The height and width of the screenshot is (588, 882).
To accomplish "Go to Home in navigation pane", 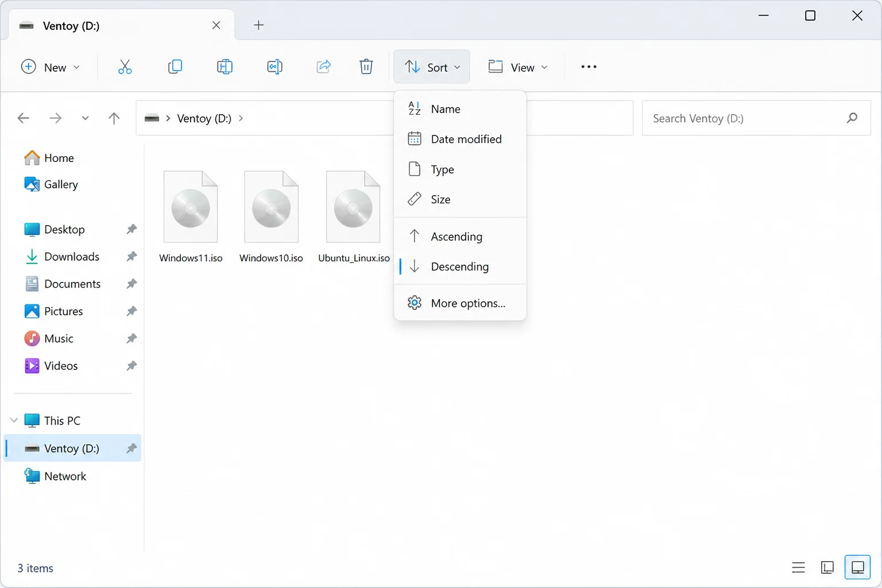I will pyautogui.click(x=49, y=158).
